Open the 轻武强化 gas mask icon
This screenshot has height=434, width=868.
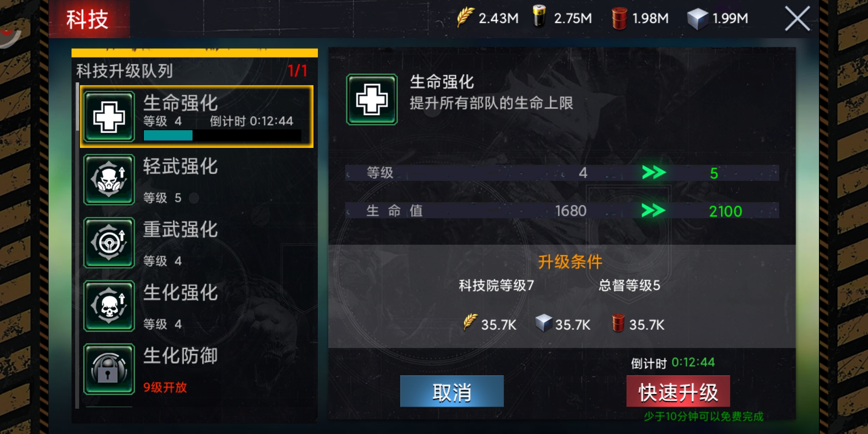109,180
